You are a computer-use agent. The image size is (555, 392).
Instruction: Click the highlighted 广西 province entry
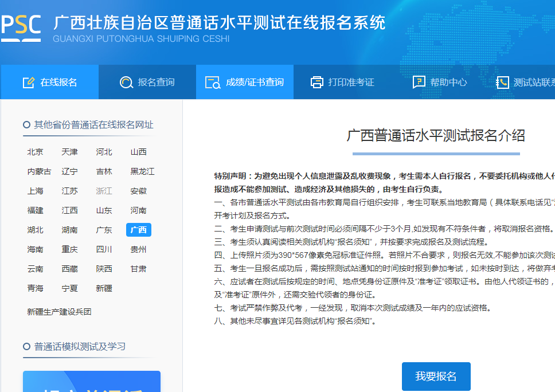click(138, 230)
